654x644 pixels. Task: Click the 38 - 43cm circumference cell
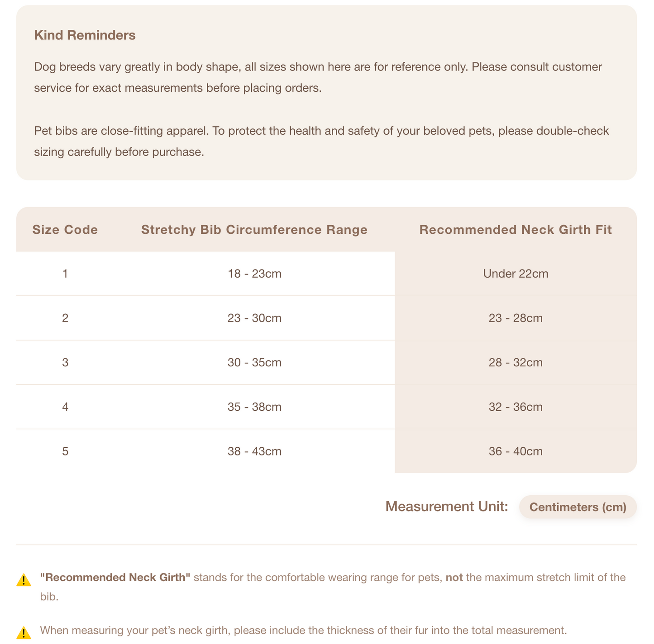coord(254,451)
